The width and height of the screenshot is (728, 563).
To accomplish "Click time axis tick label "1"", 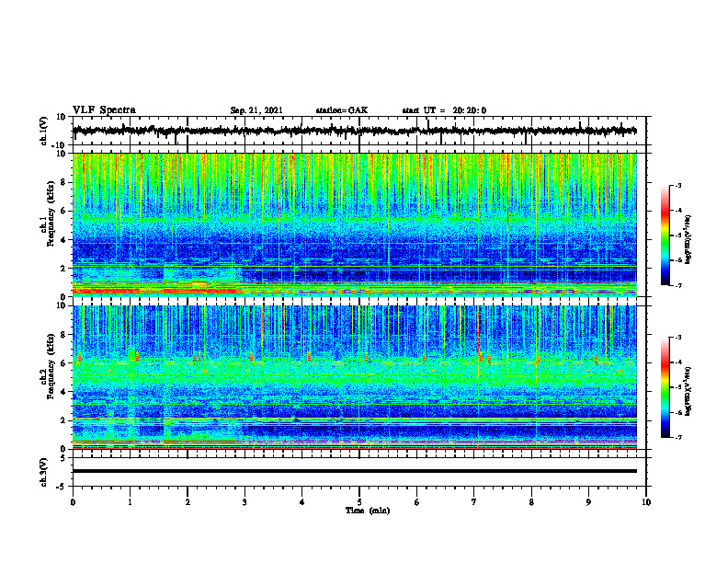I will pos(130,502).
